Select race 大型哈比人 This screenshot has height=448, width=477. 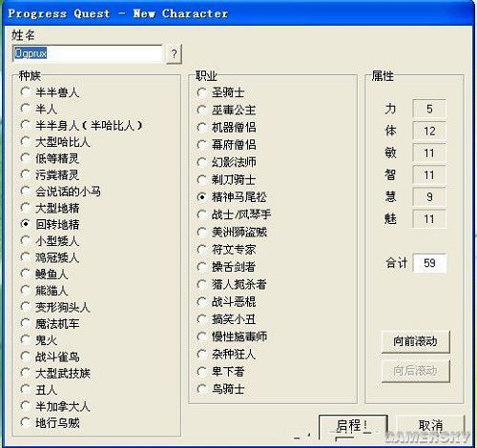pos(55,142)
